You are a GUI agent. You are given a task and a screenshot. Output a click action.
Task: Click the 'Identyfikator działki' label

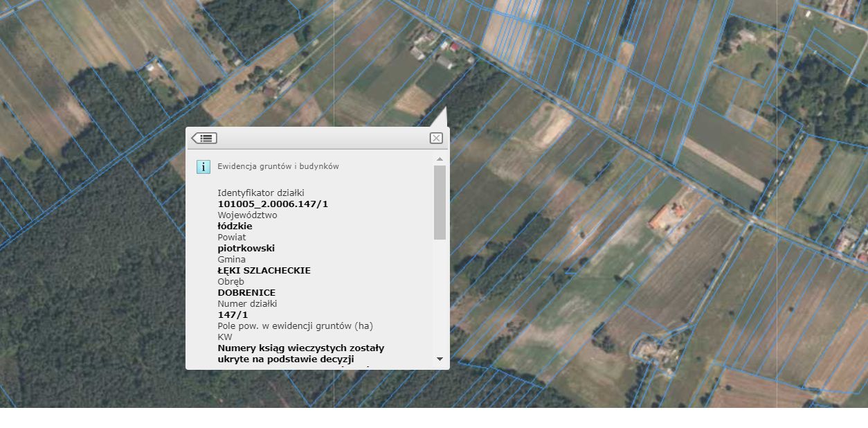pyautogui.click(x=261, y=193)
